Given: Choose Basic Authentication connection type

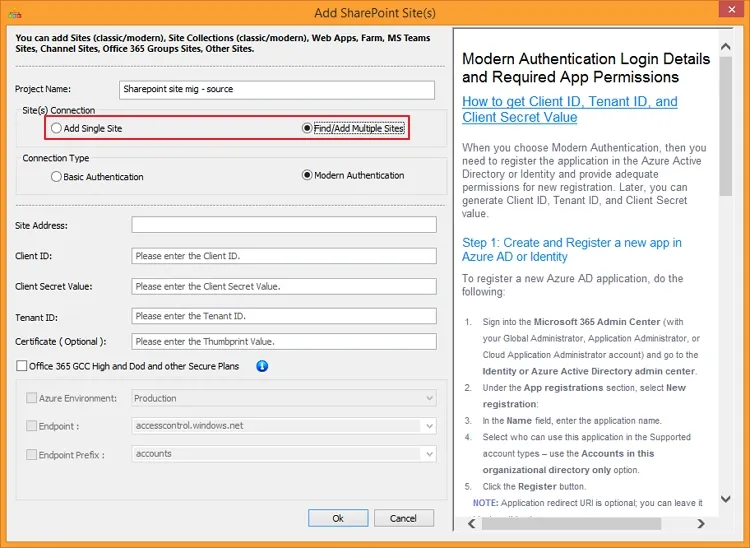Looking at the screenshot, I should click(x=56, y=177).
